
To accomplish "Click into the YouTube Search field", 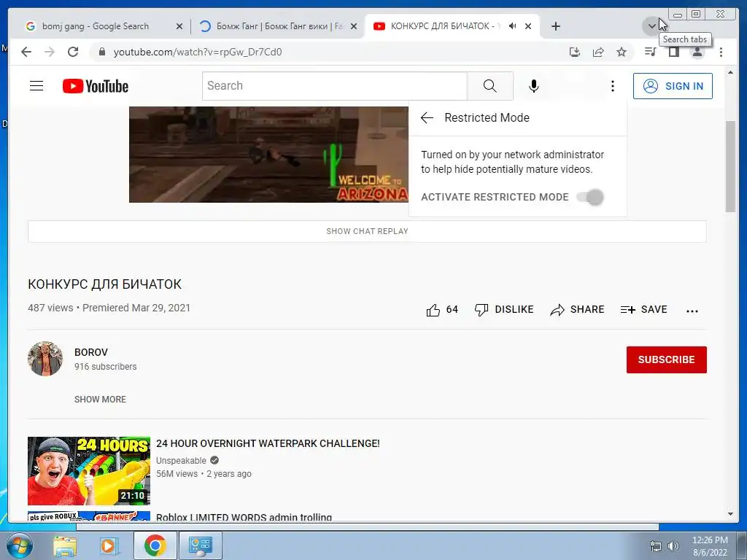I will (334, 86).
